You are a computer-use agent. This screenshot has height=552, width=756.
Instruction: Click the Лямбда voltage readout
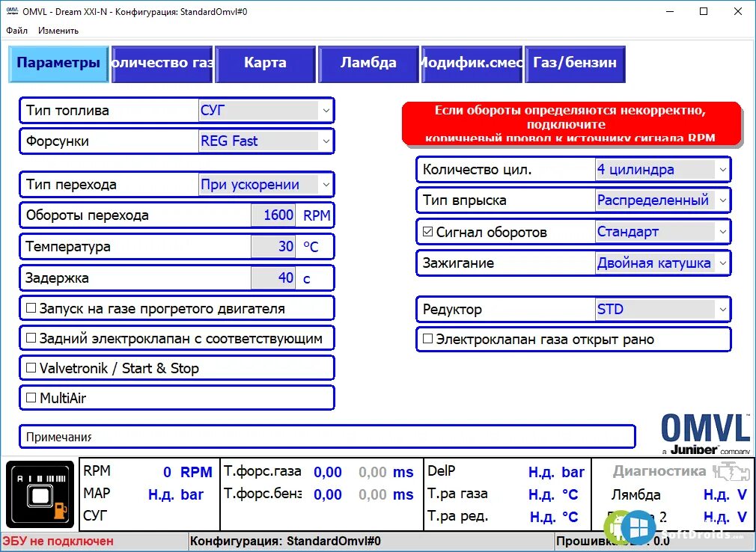pyautogui.click(x=725, y=494)
